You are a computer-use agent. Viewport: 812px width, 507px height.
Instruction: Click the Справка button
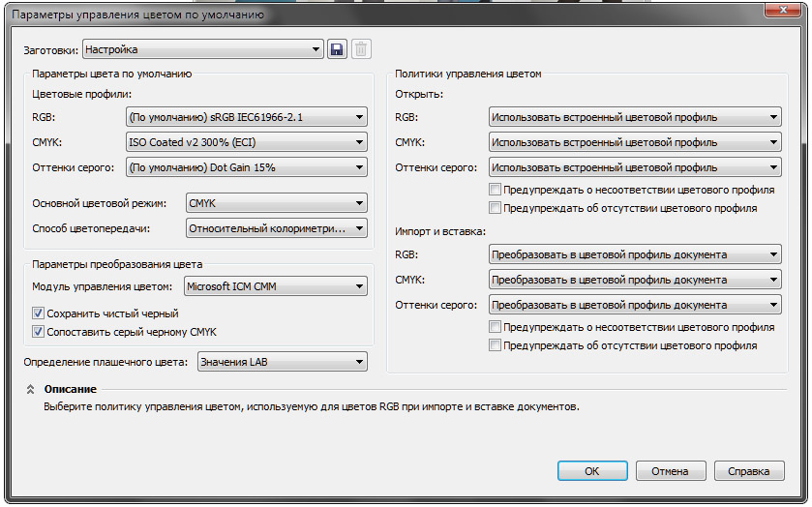tap(749, 471)
